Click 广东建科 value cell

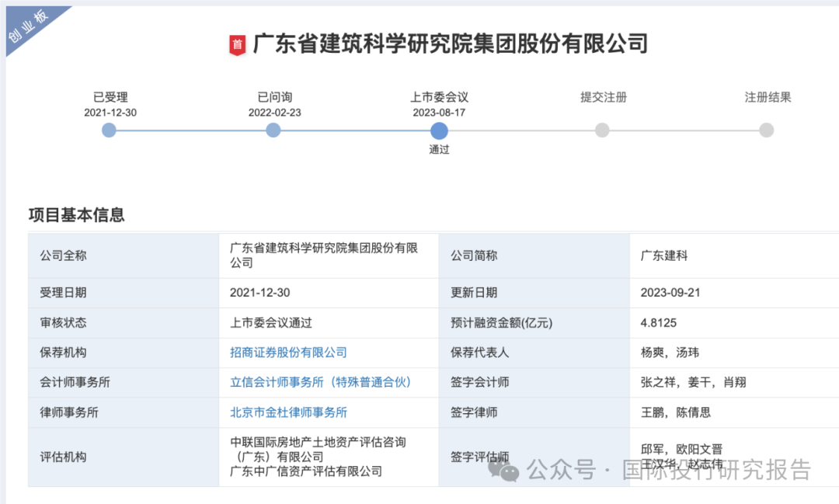tap(734, 255)
